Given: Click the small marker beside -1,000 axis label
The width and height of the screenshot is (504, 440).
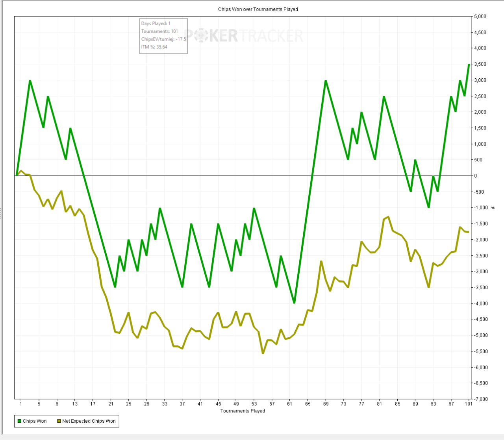Looking at the screenshot, I should (493, 208).
